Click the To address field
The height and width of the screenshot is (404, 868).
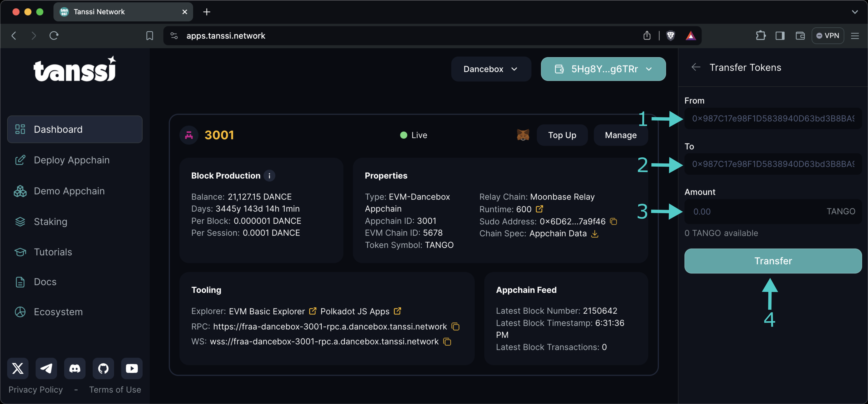(x=773, y=164)
